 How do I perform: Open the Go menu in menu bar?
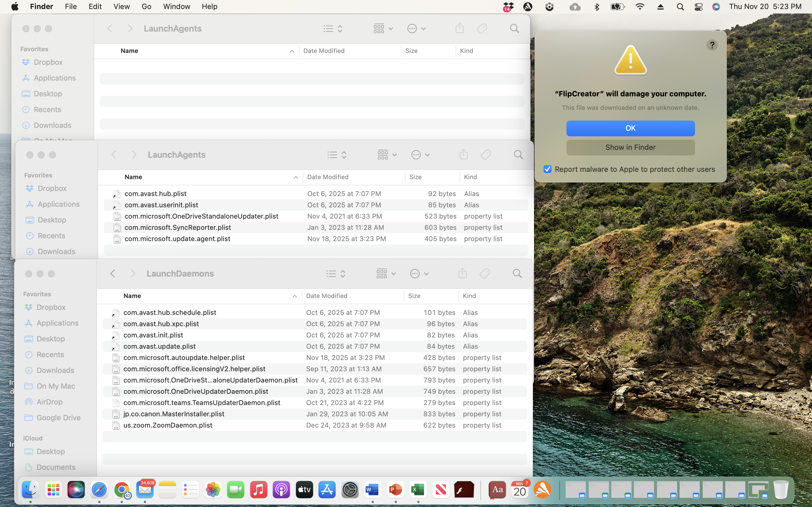tap(146, 6)
